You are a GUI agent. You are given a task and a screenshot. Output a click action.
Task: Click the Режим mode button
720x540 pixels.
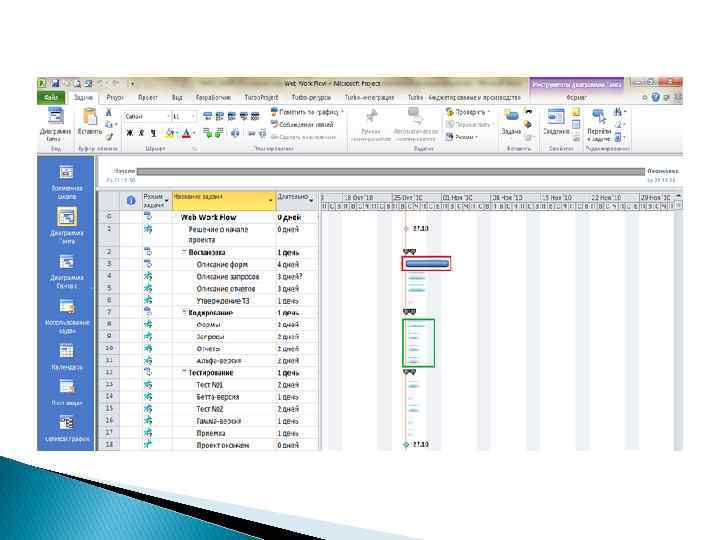pyautogui.click(x=462, y=137)
